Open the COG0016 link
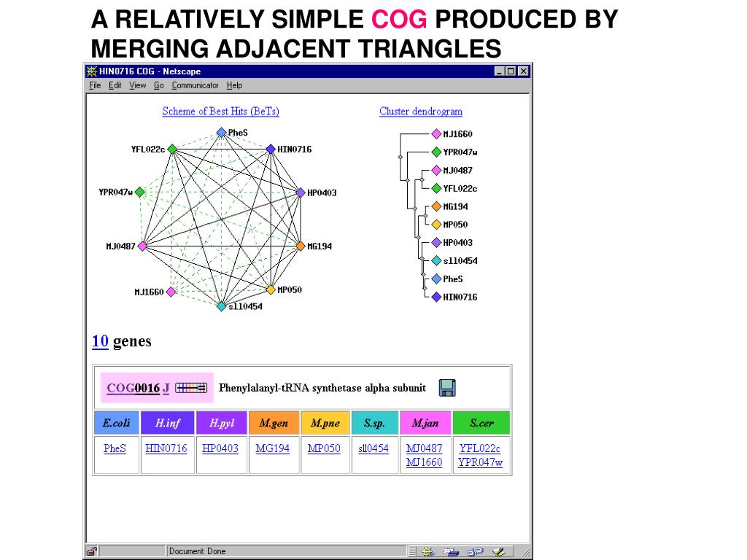 coord(133,388)
